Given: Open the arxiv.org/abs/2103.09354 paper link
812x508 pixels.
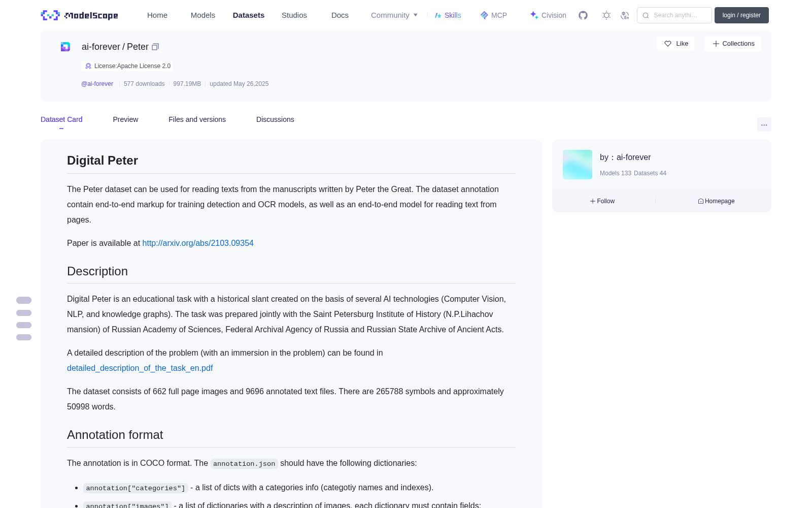Looking at the screenshot, I should pos(198,243).
